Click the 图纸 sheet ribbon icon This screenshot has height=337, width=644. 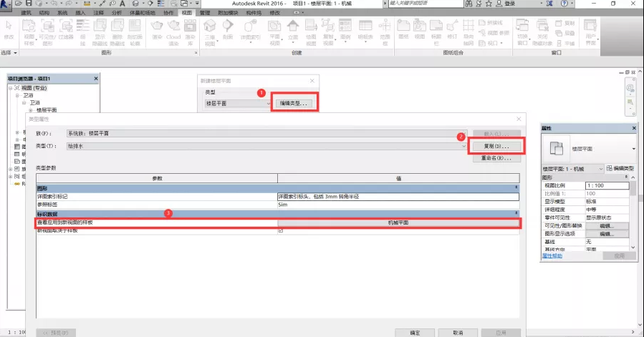pos(403,29)
